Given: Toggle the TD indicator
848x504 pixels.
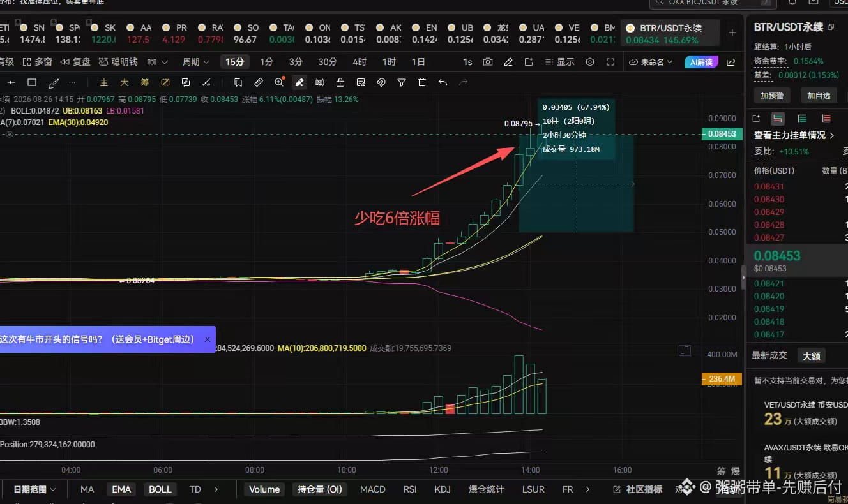Looking at the screenshot, I should tap(195, 489).
